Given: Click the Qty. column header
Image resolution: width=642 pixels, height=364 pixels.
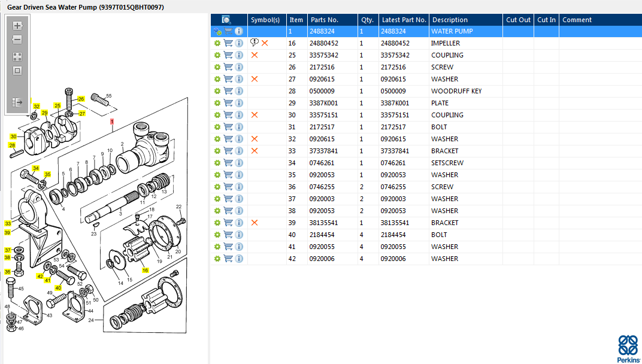Looking at the screenshot, I should point(367,20).
